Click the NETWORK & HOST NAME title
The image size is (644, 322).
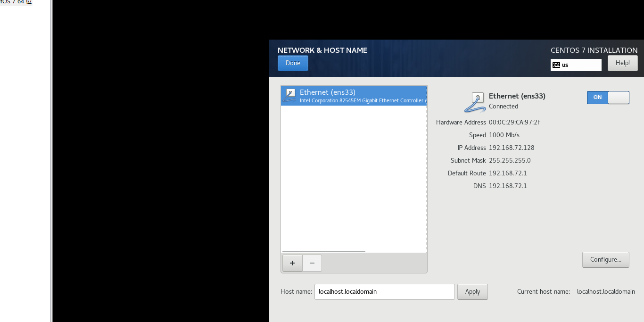(x=322, y=50)
